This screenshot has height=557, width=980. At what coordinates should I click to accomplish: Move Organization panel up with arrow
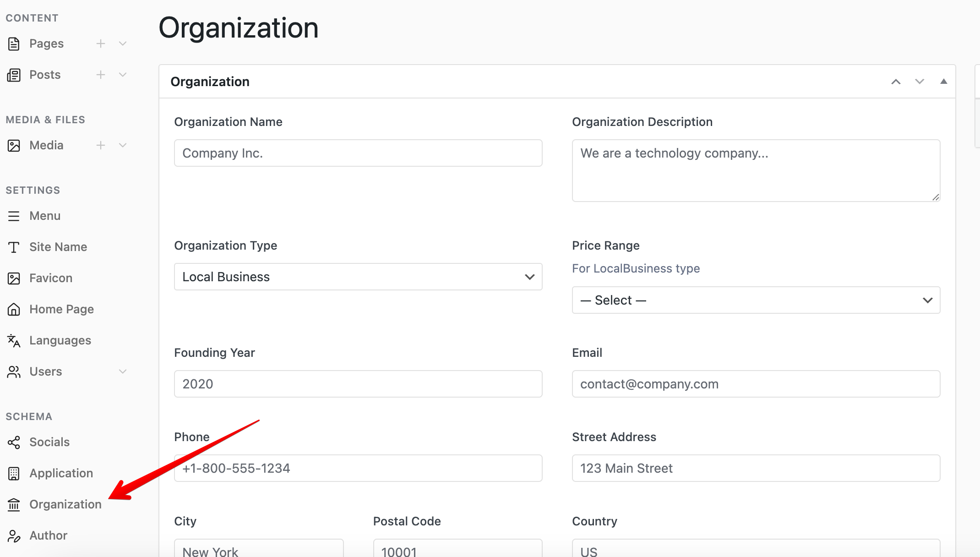[896, 82]
